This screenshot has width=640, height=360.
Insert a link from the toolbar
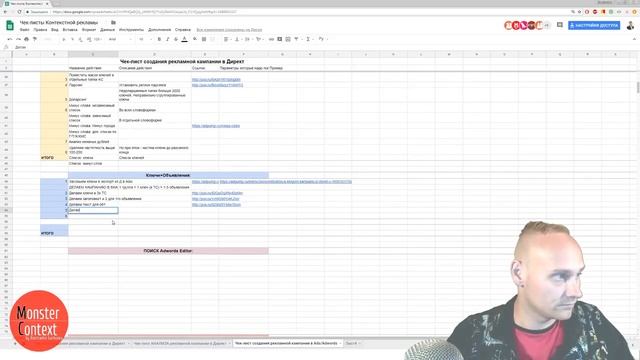click(271, 39)
